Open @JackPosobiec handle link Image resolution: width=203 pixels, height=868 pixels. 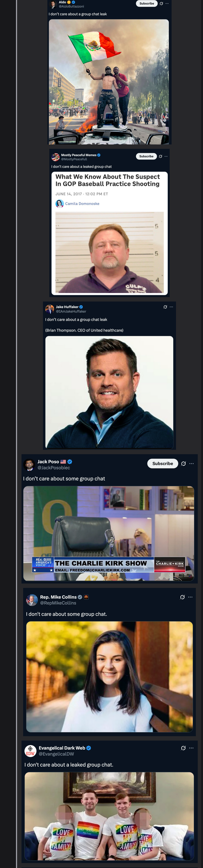(54, 468)
